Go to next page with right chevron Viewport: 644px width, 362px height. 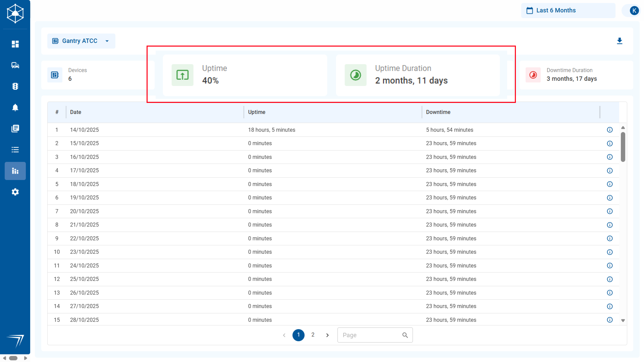(327, 335)
